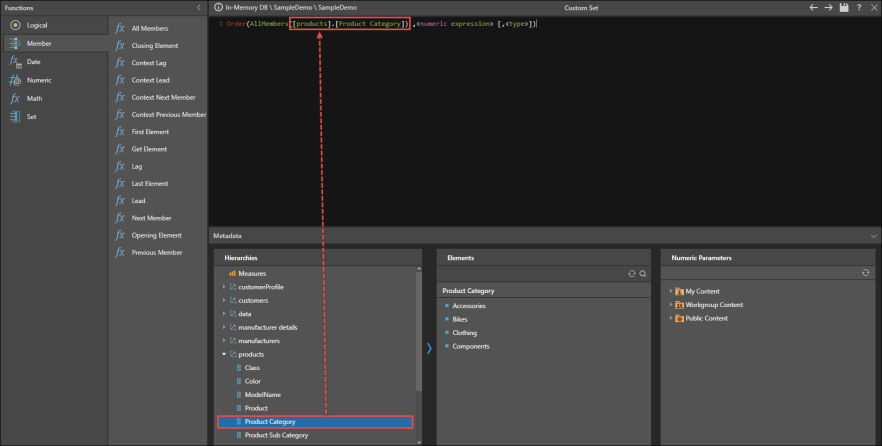Click the blue arrow between Hierarchies and Elements
Screen dimensions: 882x446
pos(429,349)
